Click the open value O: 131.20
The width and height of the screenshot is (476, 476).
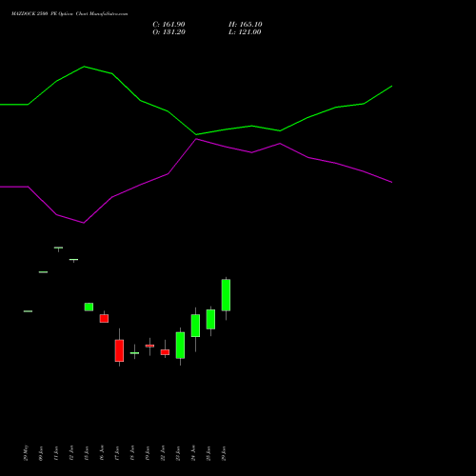[169, 32]
